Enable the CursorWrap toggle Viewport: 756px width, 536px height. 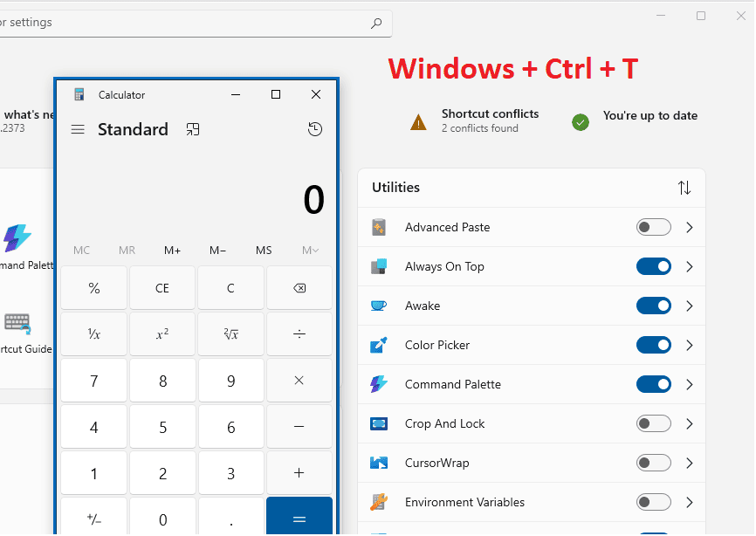[653, 463]
